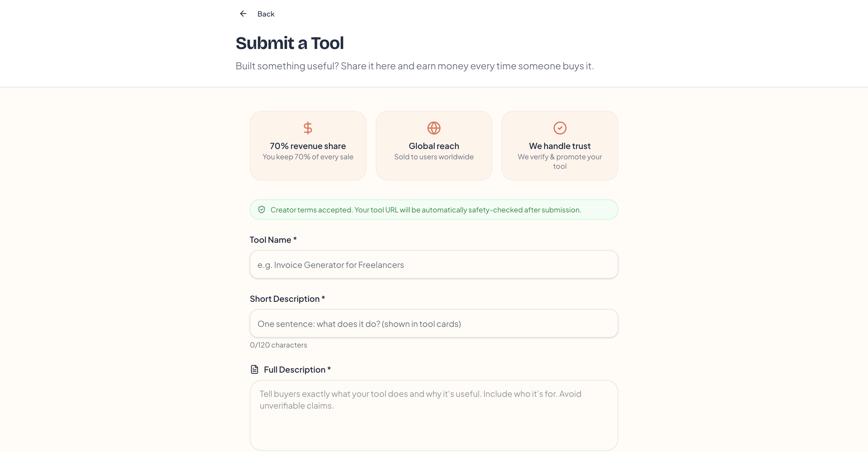The image size is (868, 452).
Task: Focus the Short Description input field
Action: pyautogui.click(x=434, y=323)
